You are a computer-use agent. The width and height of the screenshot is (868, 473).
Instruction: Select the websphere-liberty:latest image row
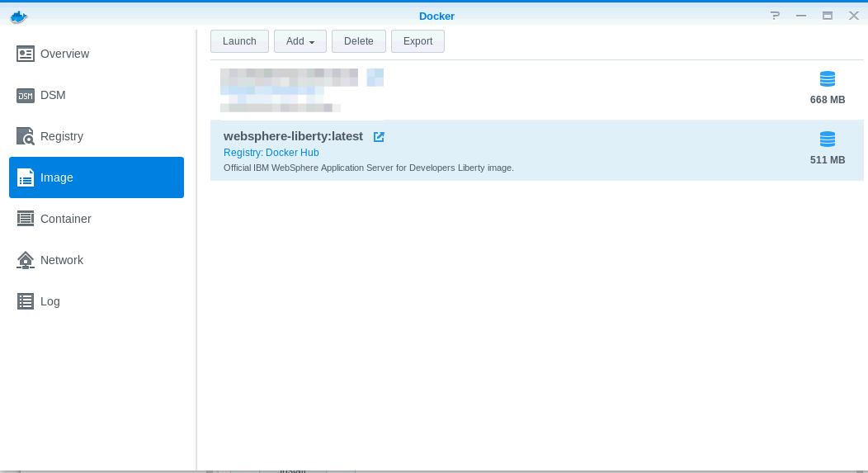point(536,150)
